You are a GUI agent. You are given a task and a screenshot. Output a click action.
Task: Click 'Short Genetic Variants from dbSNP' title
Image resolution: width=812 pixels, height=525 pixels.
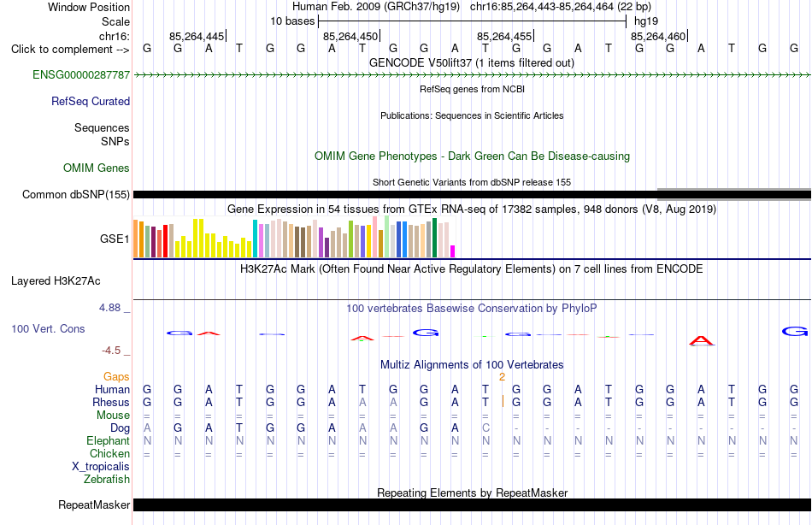click(x=472, y=182)
